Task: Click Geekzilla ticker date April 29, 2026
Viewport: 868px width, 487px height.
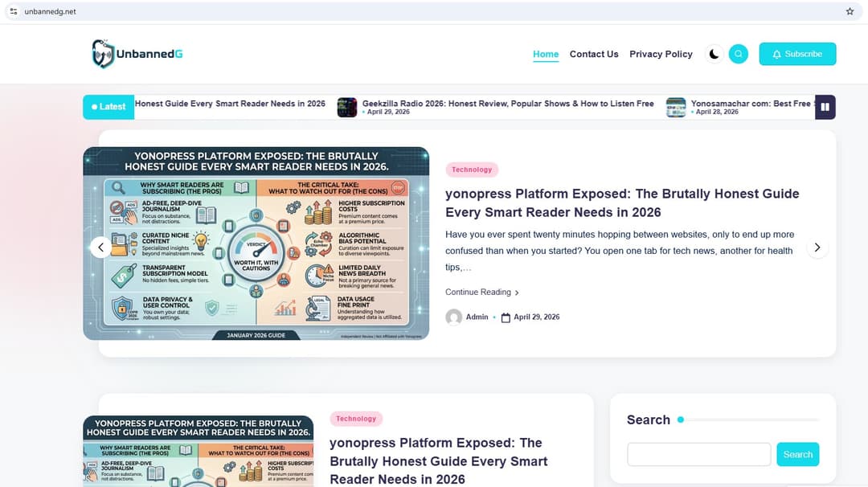Action: coord(388,112)
